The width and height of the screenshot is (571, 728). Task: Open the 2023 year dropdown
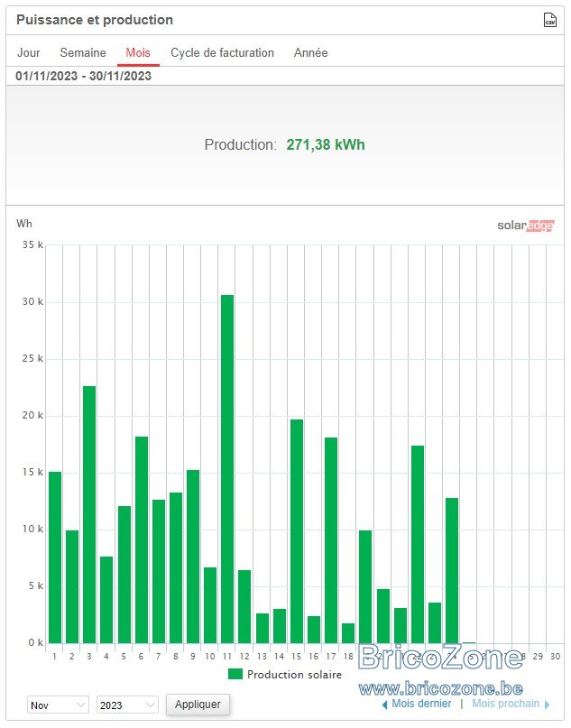[x=127, y=705]
